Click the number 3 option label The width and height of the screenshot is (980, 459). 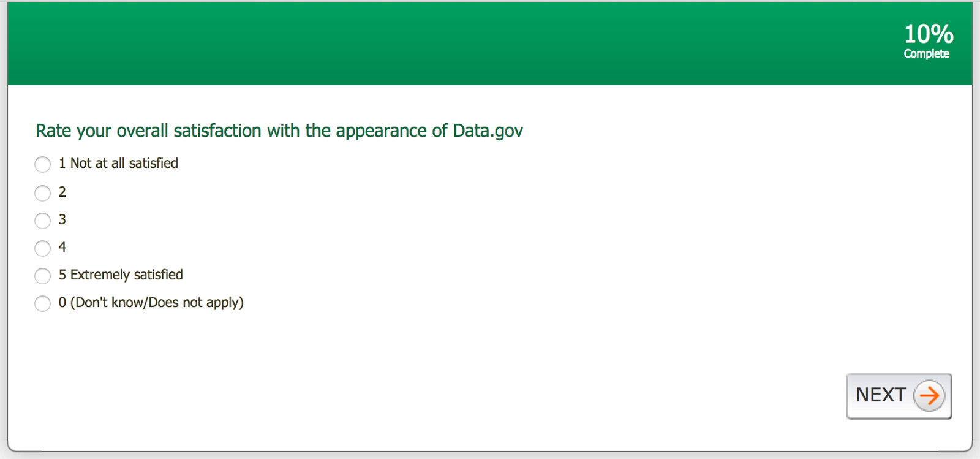(62, 219)
